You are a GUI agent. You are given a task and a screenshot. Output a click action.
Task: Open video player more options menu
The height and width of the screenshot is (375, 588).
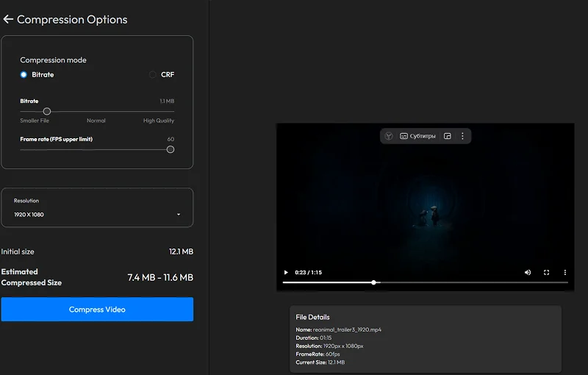(x=565, y=272)
